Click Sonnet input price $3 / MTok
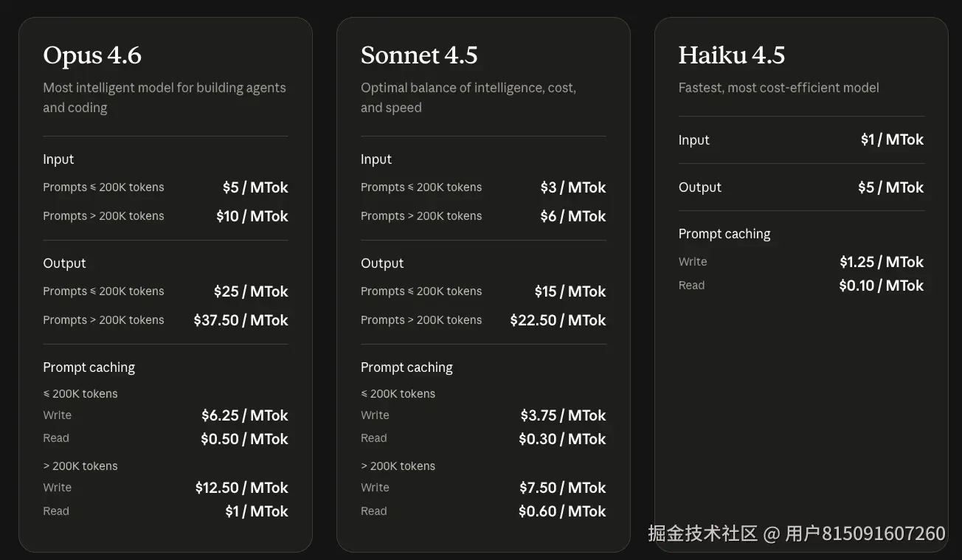The width and height of the screenshot is (962, 560). click(x=573, y=187)
